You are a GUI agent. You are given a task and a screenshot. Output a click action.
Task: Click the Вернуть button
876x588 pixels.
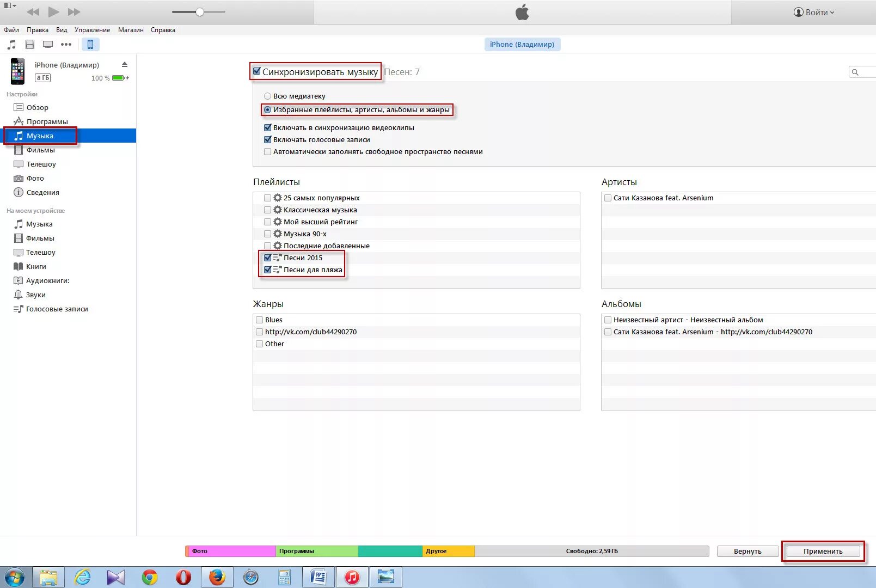tap(747, 551)
